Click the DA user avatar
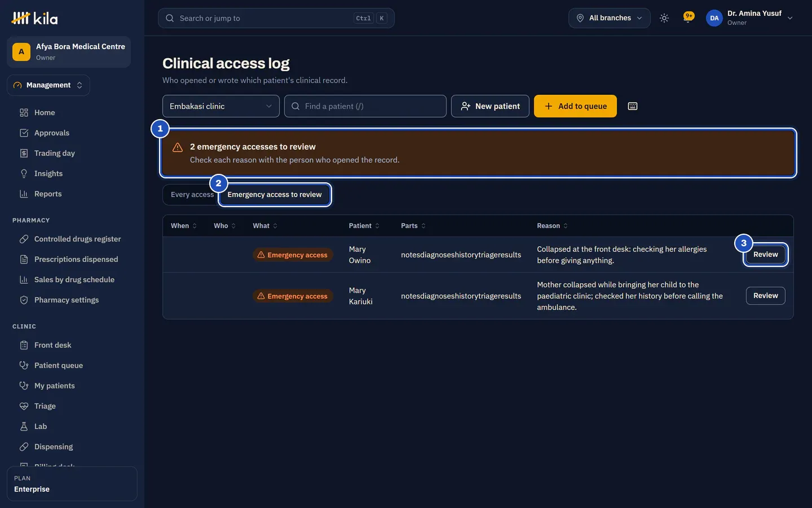 [714, 18]
